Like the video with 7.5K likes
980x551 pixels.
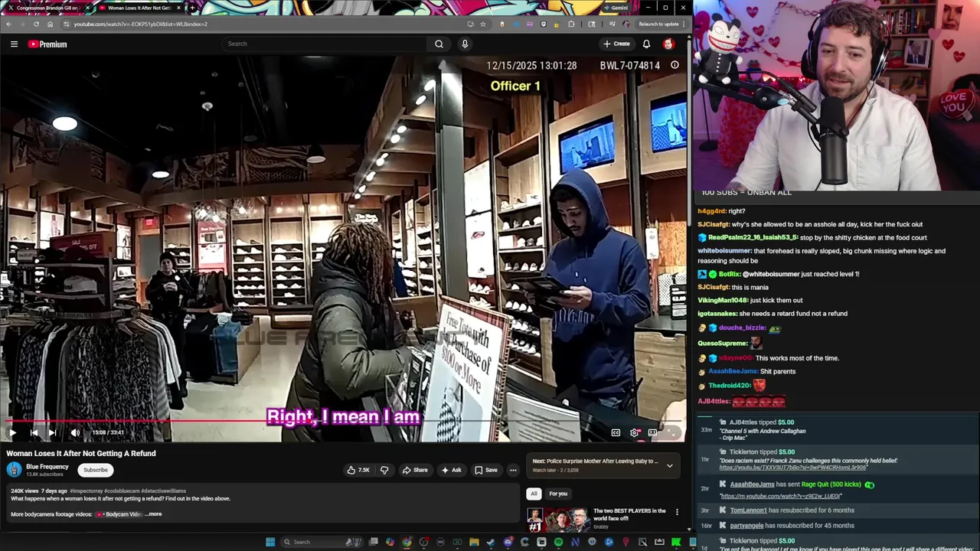tap(358, 470)
